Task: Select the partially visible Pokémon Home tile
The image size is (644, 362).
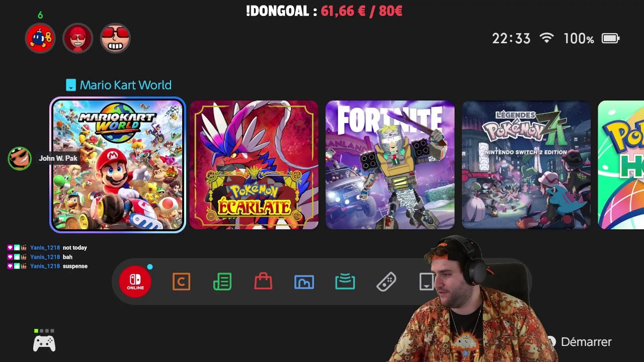Action: click(x=621, y=165)
